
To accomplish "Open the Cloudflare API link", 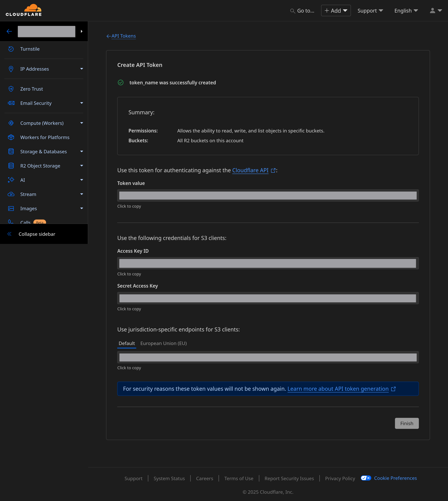I will pyautogui.click(x=250, y=170).
